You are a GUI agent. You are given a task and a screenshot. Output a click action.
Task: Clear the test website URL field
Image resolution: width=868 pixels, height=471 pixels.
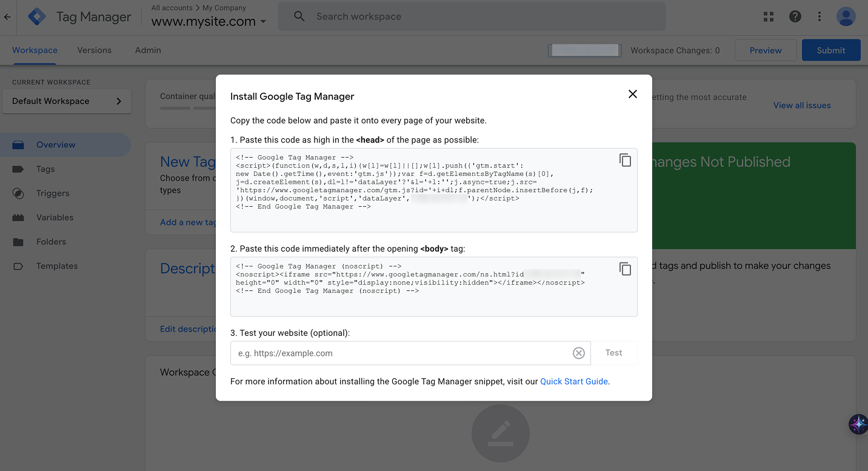pyautogui.click(x=579, y=353)
